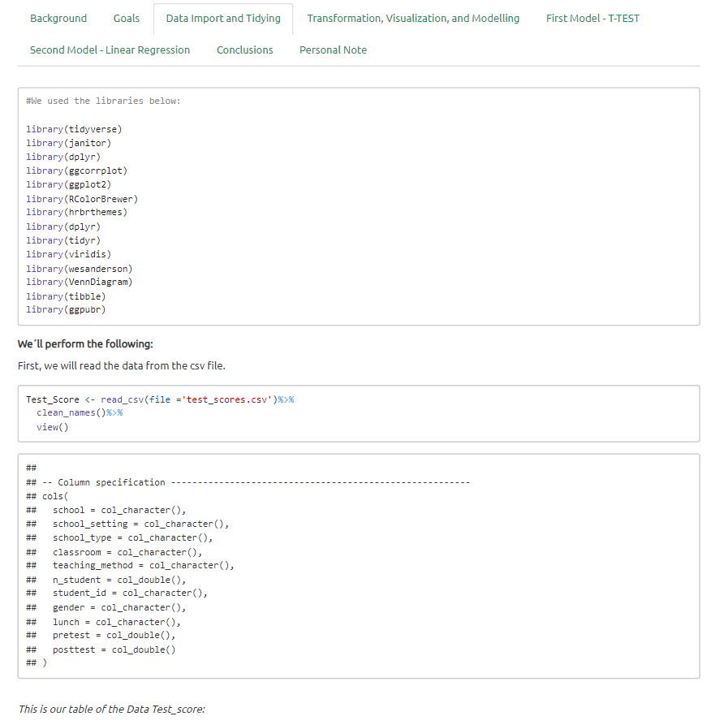Image resolution: width=728 pixels, height=725 pixels.
Task: Open the Second Model - Linear Regression tab
Action: (109, 50)
